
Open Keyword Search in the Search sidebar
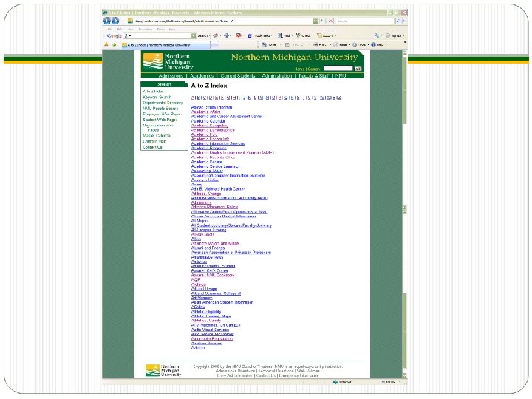tap(157, 97)
